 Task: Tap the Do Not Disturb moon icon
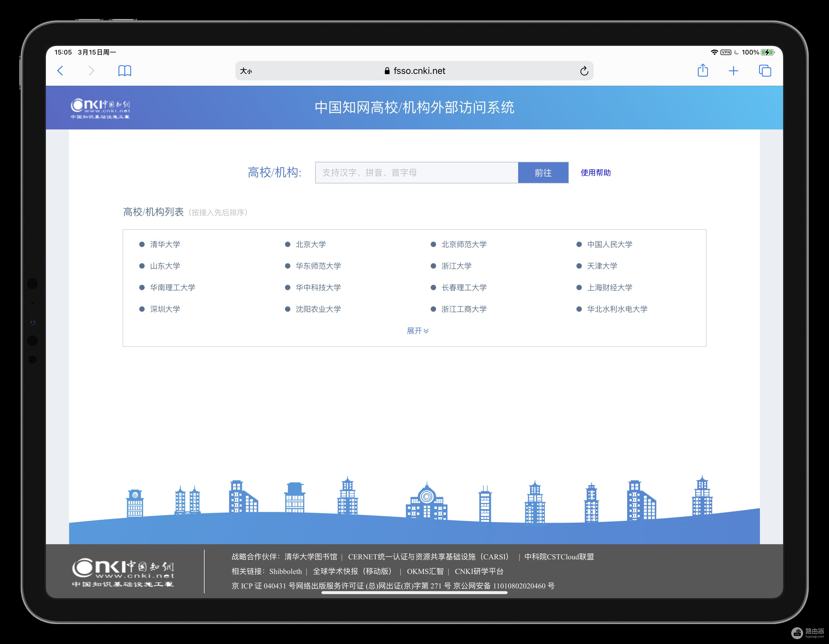736,52
